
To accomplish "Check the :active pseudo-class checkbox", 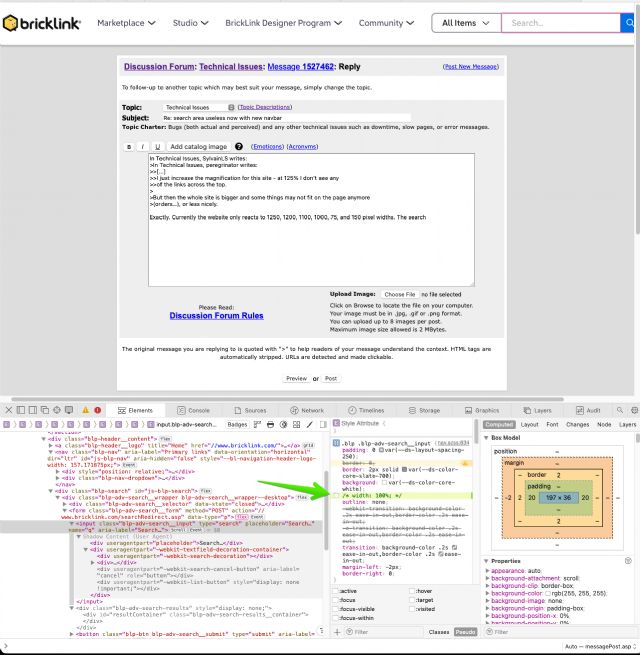I will point(334,591).
